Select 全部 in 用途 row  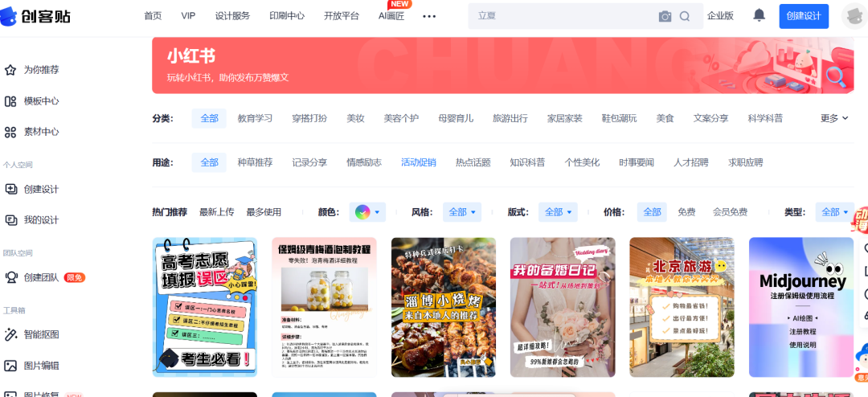[x=209, y=162]
